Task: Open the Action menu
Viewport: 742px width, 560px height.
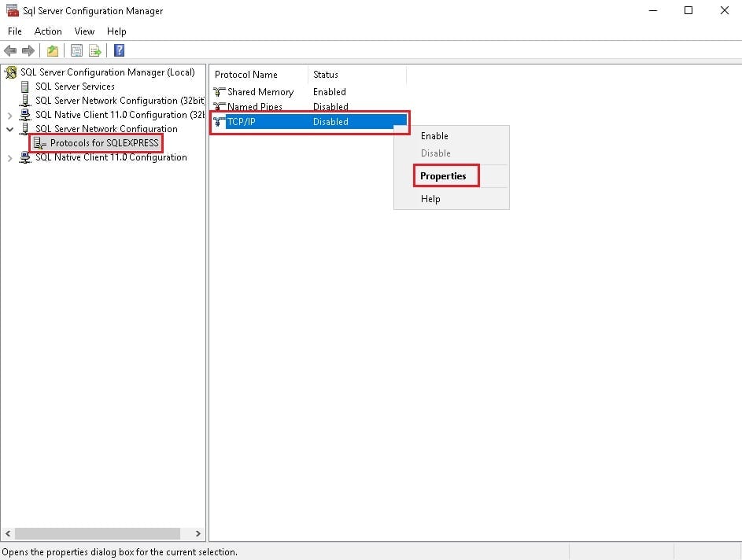Action: [48, 31]
